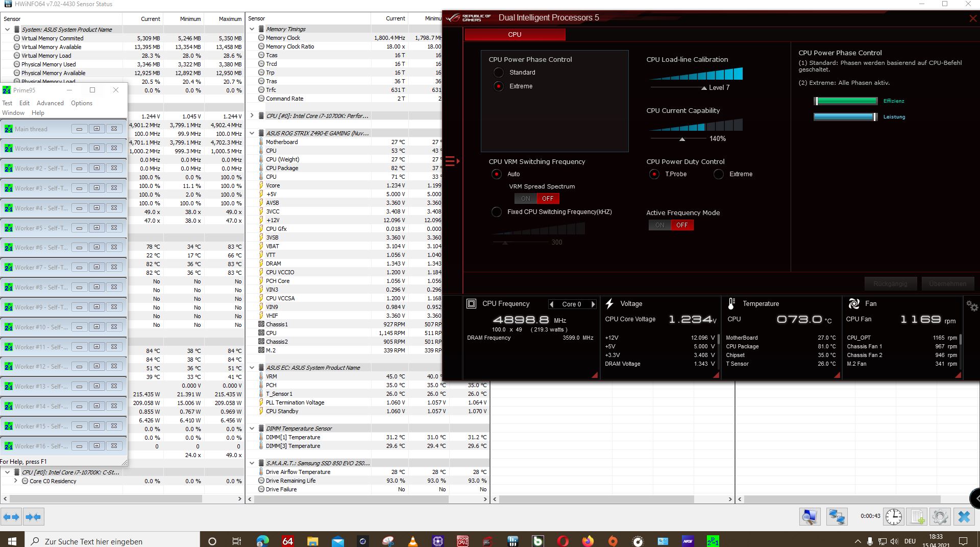Image resolution: width=980 pixels, height=547 pixels.
Task: Turn Active Frequency Mode ON
Action: pos(659,225)
